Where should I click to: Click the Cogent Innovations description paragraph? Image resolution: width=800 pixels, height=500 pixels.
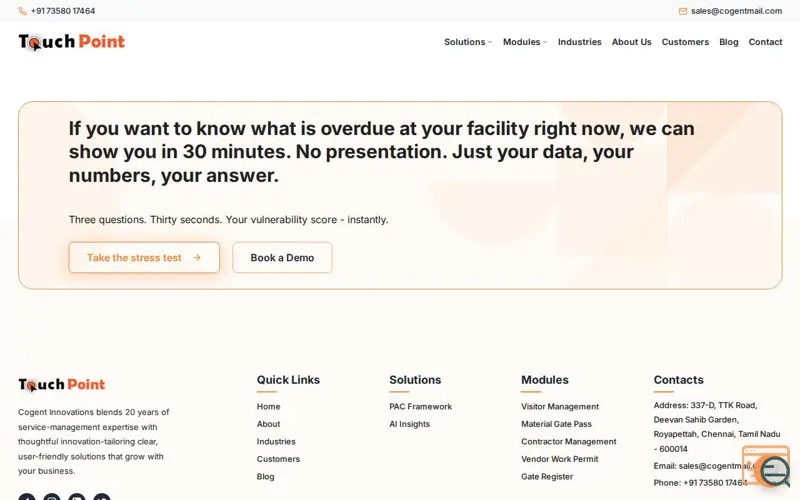pos(94,441)
